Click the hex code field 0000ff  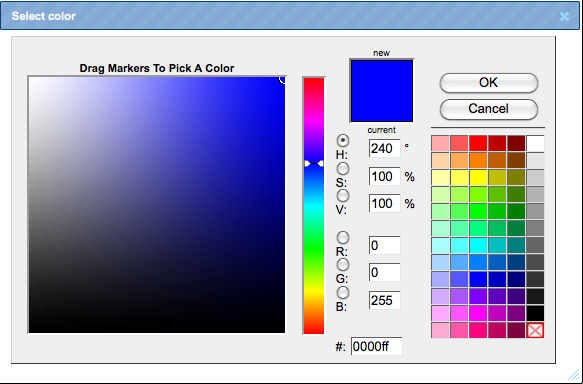tap(376, 346)
